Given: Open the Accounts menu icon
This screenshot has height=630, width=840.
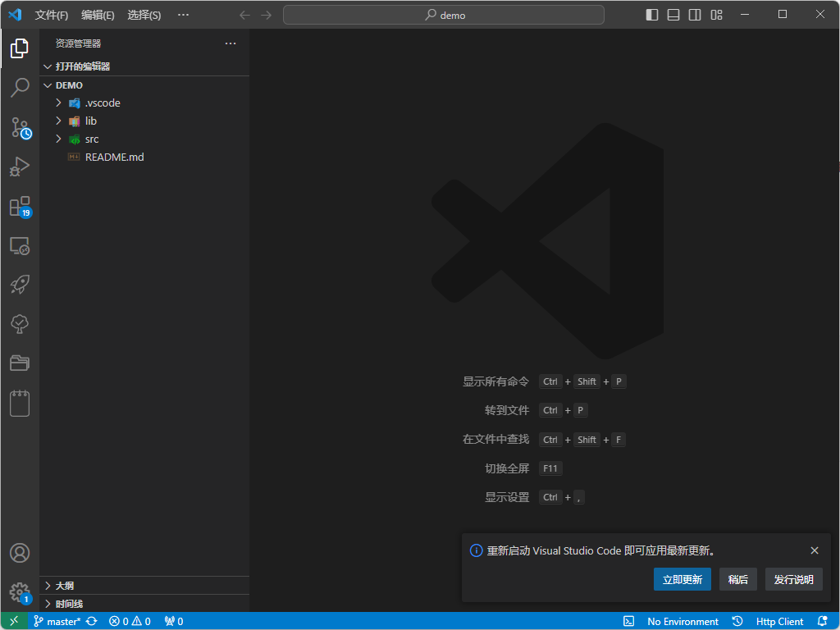Looking at the screenshot, I should 20,553.
